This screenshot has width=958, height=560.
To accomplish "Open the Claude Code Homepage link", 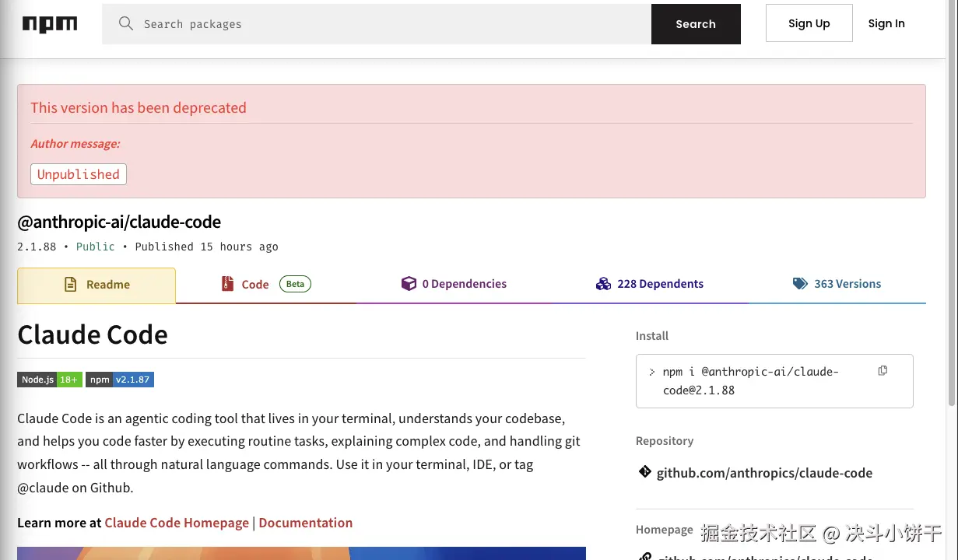I will [177, 523].
